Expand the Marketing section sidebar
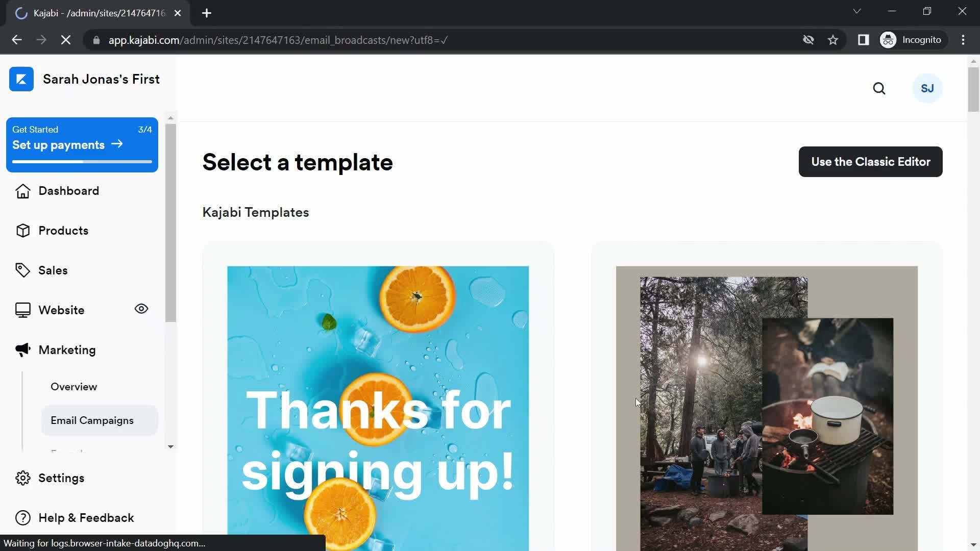This screenshot has width=980, height=551. (67, 349)
